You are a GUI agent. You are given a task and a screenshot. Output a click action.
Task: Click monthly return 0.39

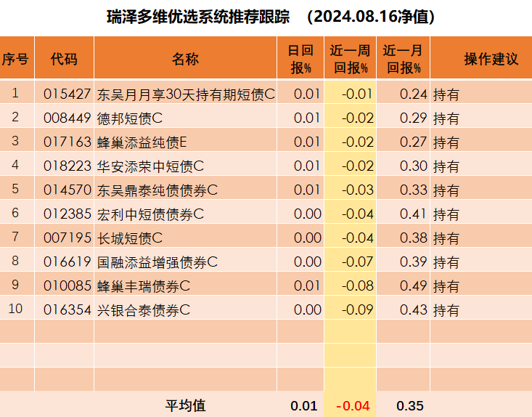[x=413, y=262]
